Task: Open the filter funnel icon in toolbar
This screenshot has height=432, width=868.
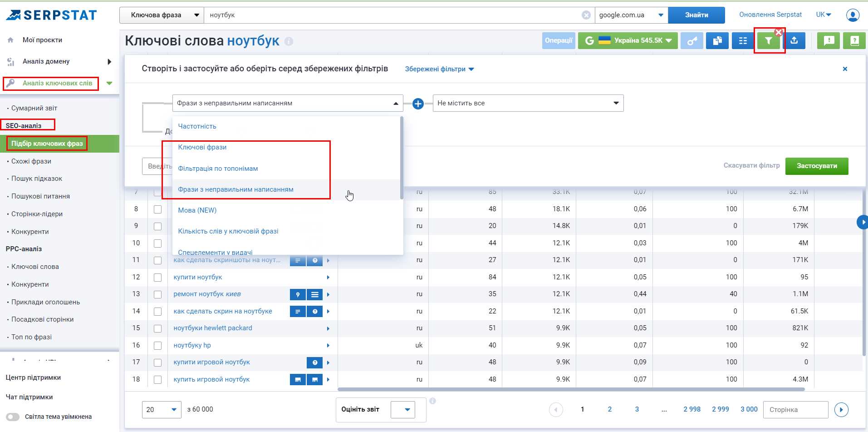Action: [x=768, y=41]
